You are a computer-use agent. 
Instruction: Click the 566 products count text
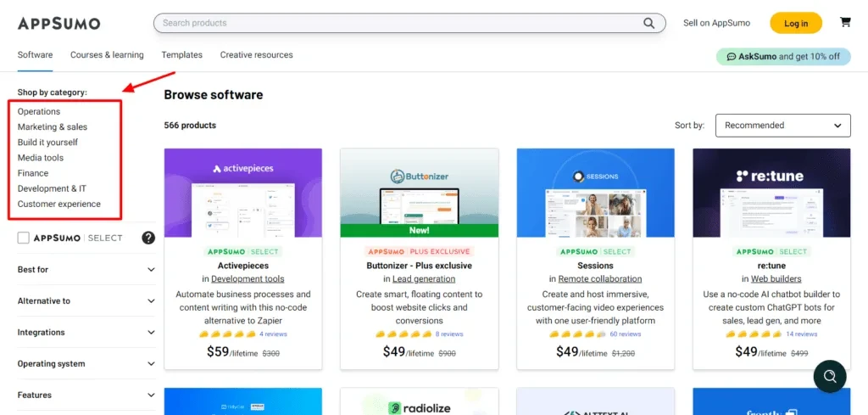tap(190, 126)
